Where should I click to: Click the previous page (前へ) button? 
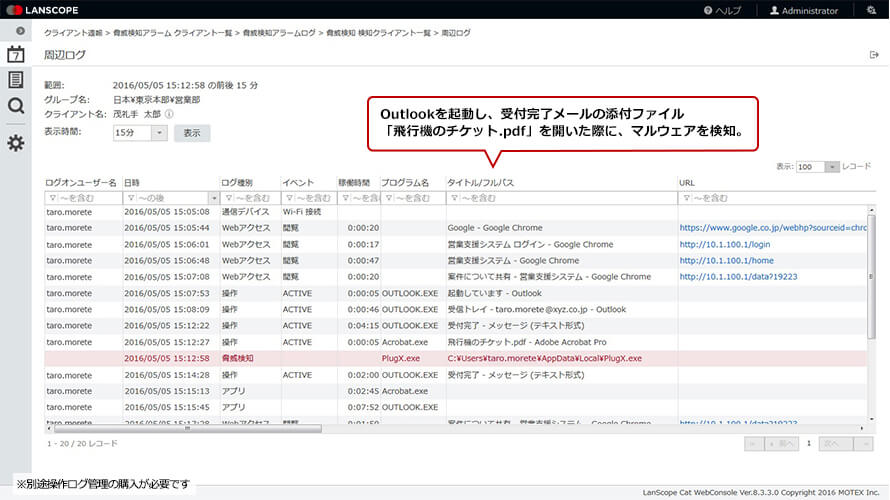[x=781, y=444]
